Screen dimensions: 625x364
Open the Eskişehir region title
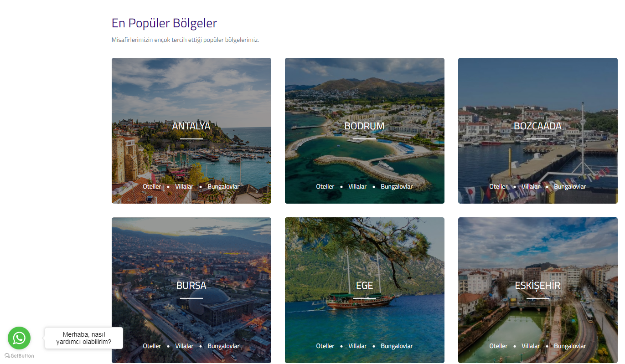point(537,285)
